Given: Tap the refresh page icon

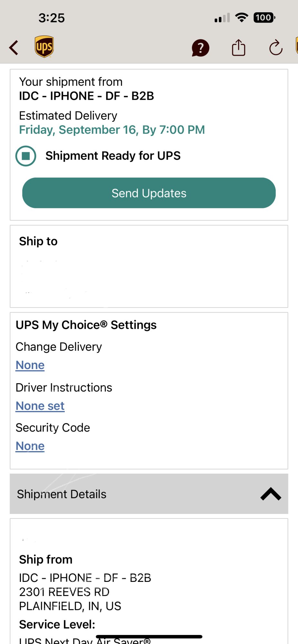Looking at the screenshot, I should (x=276, y=48).
